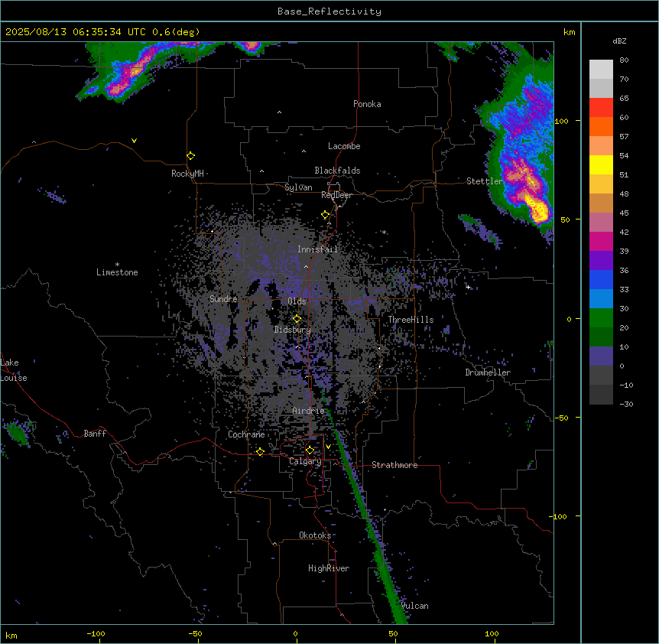This screenshot has width=659, height=644.
Task: Click the ThreeHills town label
Action: pos(411,320)
